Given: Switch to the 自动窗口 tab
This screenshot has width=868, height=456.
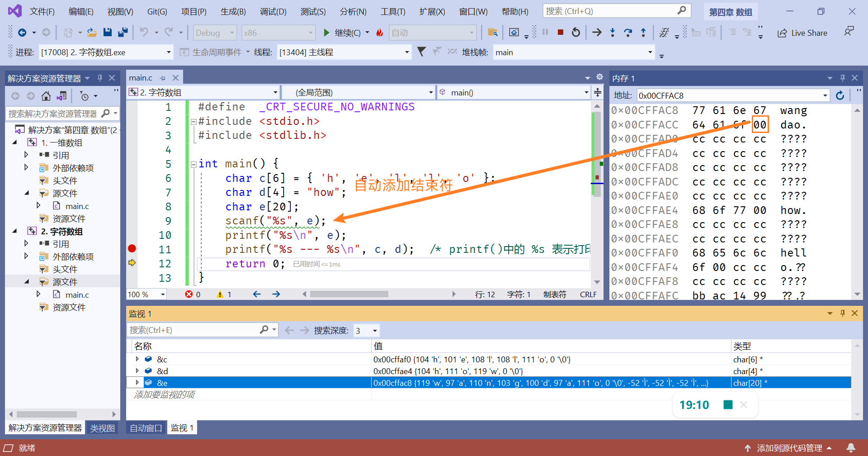Looking at the screenshot, I should click(146, 428).
